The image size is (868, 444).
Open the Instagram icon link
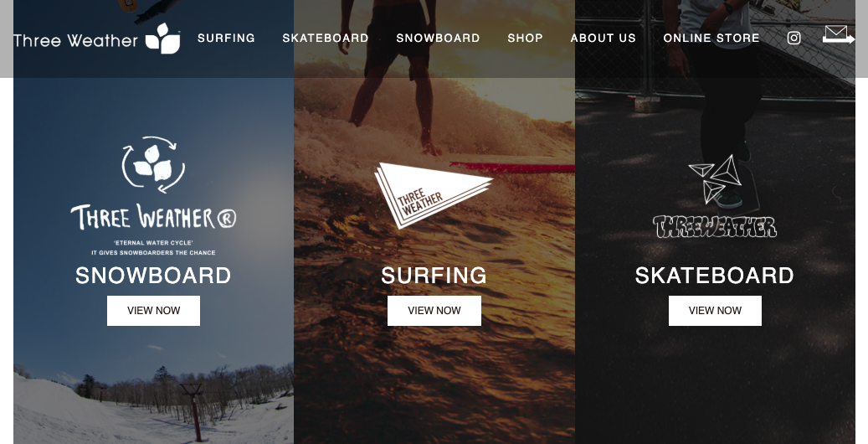[x=794, y=38]
